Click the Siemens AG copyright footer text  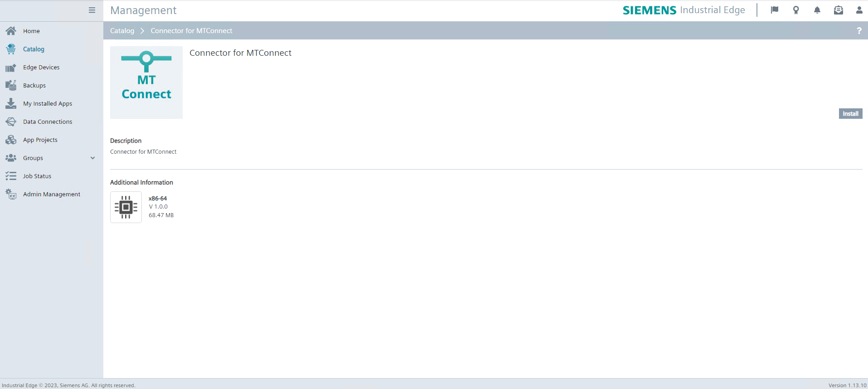68,385
